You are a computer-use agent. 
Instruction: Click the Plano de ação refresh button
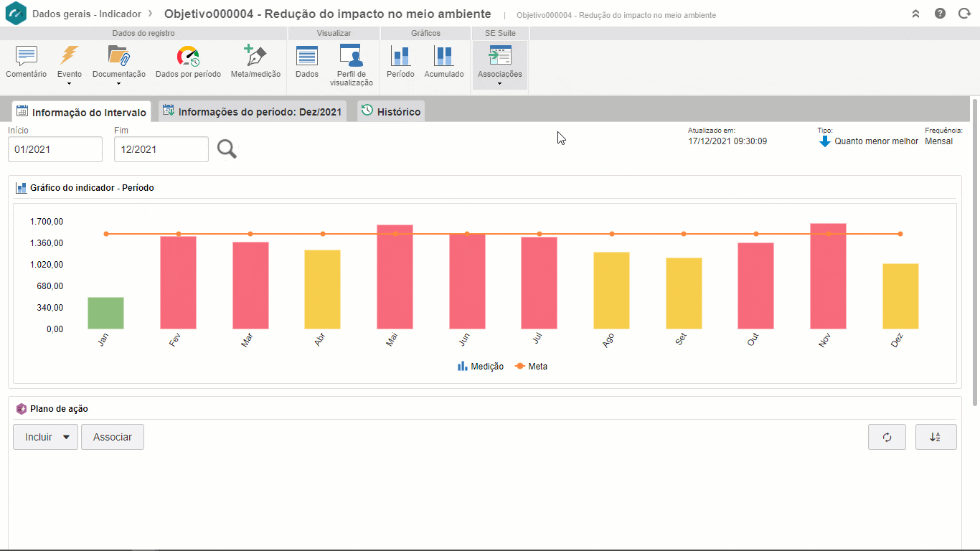tap(887, 437)
